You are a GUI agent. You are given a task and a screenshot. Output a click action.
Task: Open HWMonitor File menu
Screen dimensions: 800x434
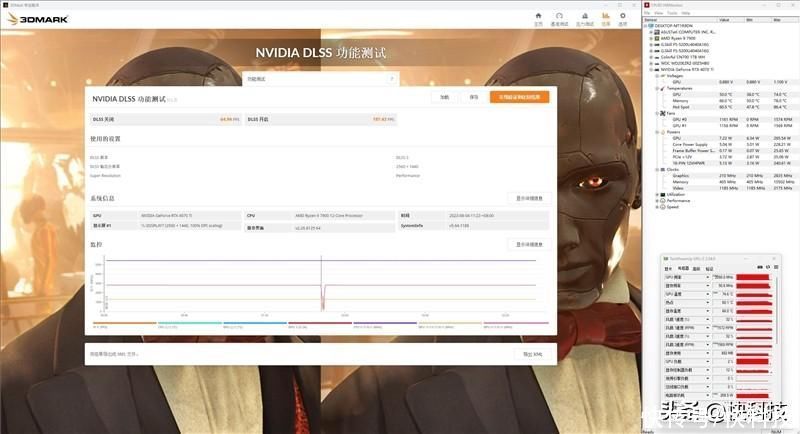click(647, 13)
